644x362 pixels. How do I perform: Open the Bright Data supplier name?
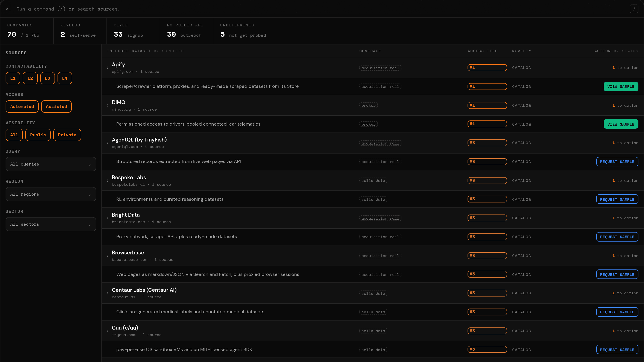pyautogui.click(x=126, y=215)
